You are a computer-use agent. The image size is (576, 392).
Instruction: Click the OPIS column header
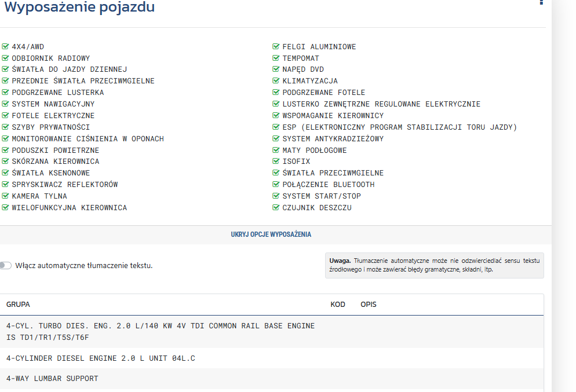[x=369, y=305]
